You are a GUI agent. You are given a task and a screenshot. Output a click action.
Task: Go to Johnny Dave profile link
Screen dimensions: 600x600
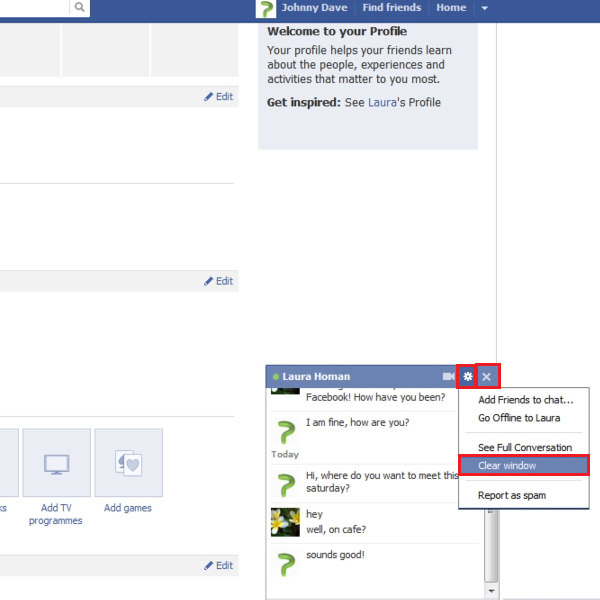(x=314, y=8)
